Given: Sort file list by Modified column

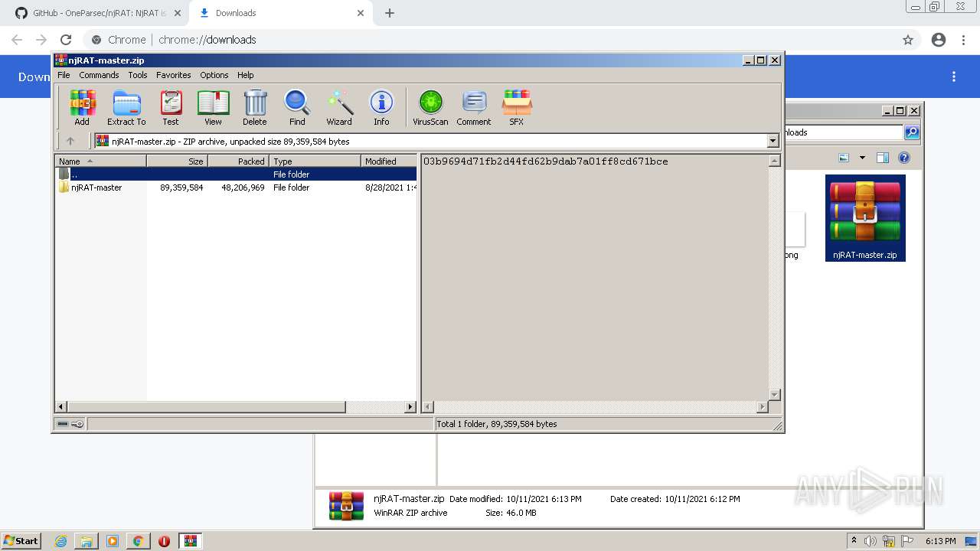Looking at the screenshot, I should pyautogui.click(x=389, y=161).
